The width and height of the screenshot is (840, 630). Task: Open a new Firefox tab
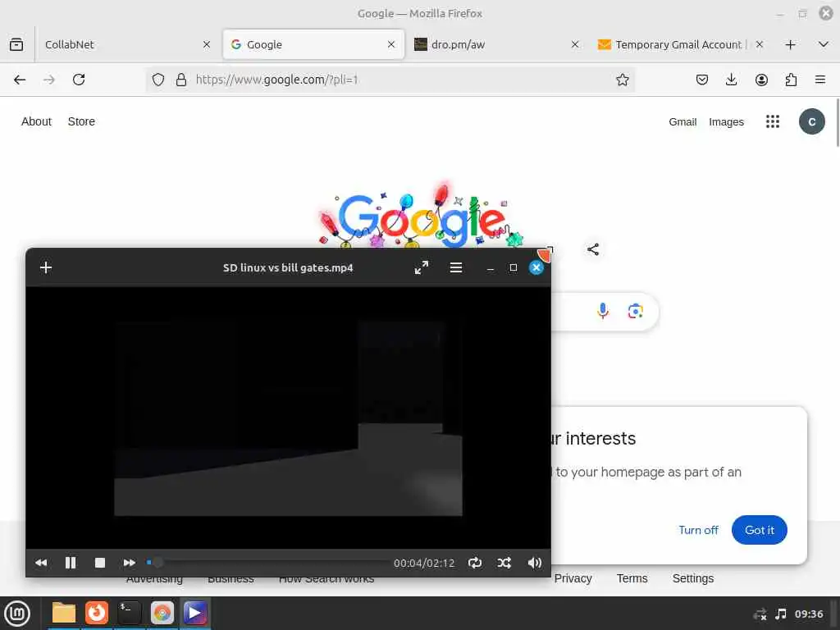click(790, 44)
